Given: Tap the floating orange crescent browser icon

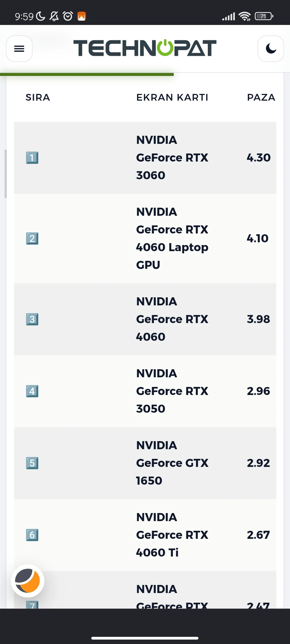Looking at the screenshot, I should (x=28, y=581).
